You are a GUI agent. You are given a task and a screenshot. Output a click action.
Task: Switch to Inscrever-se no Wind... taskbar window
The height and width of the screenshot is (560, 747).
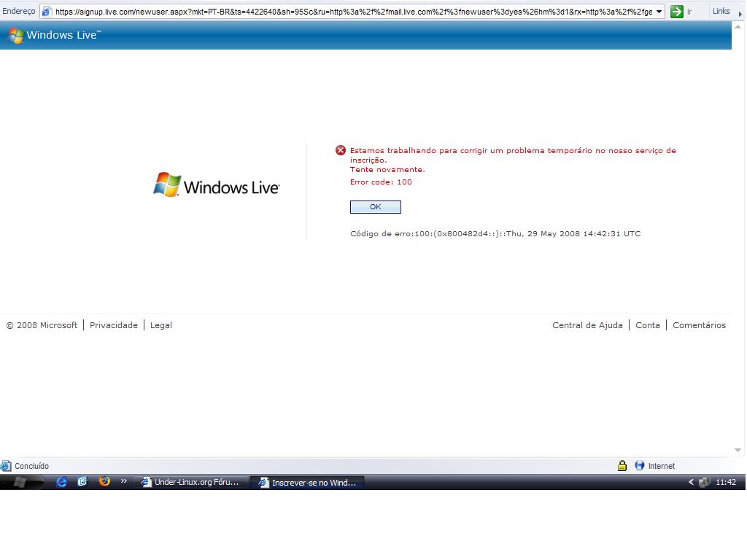308,483
